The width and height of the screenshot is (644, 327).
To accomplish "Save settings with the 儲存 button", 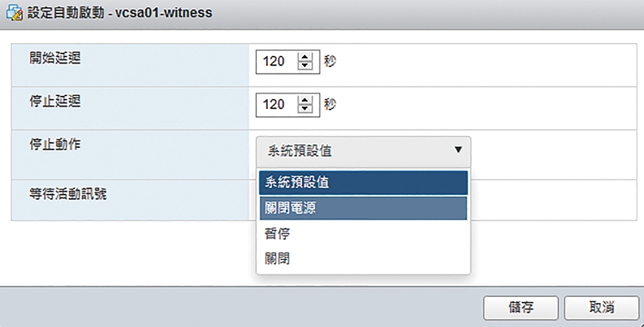I will pos(521,308).
